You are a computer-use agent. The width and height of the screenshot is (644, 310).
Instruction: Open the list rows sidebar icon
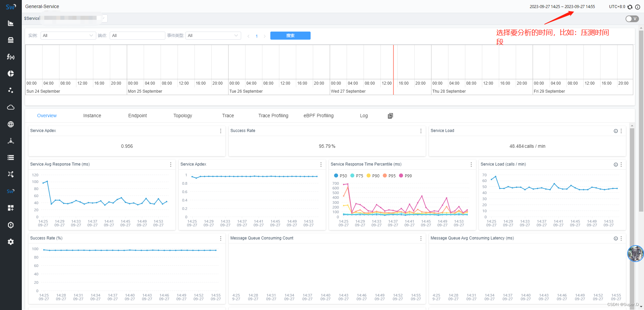11,158
